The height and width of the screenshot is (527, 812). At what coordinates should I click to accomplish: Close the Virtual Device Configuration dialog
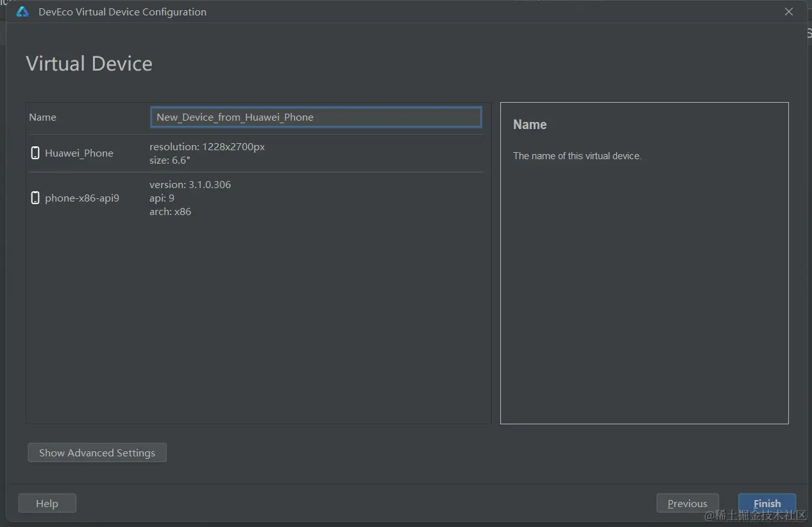(x=789, y=12)
